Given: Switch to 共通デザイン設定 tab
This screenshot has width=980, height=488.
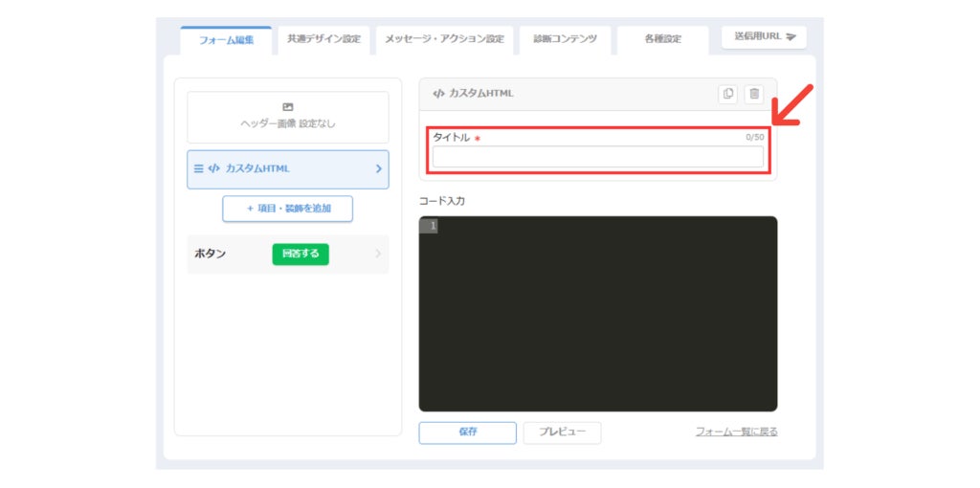Looking at the screenshot, I should [323, 39].
